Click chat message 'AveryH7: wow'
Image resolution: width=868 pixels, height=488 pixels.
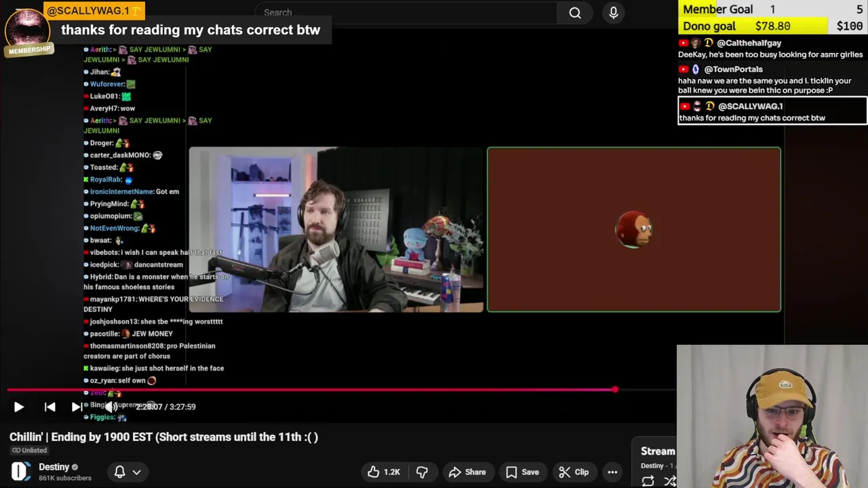point(109,108)
